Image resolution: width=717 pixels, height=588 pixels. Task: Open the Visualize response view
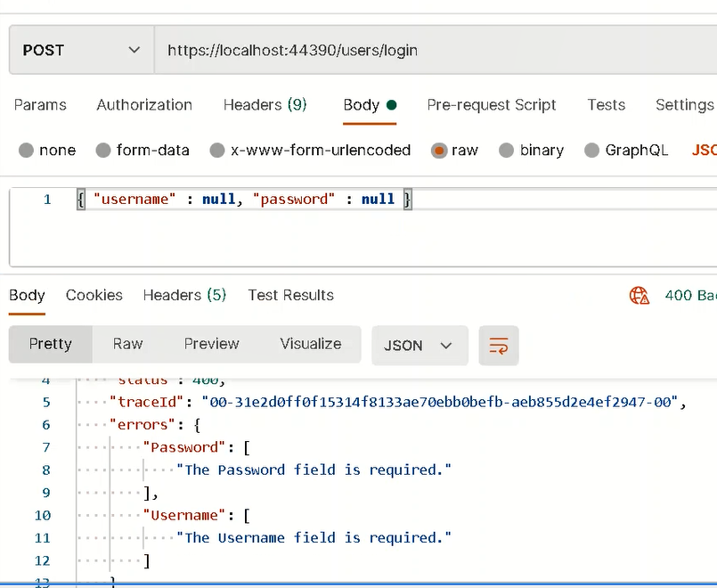coord(311,344)
